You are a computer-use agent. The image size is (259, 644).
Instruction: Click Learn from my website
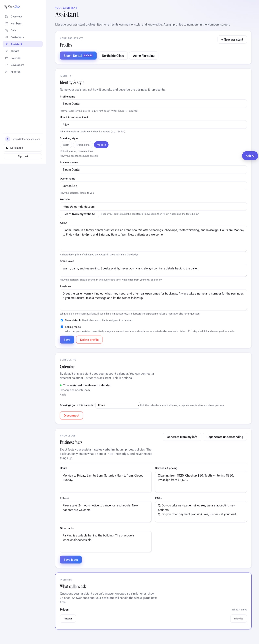79,214
